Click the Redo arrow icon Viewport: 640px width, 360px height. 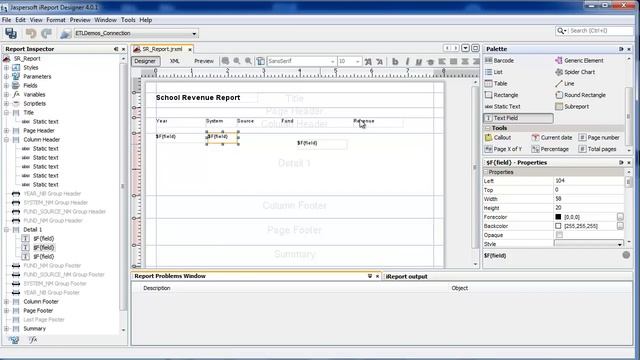coord(47,33)
